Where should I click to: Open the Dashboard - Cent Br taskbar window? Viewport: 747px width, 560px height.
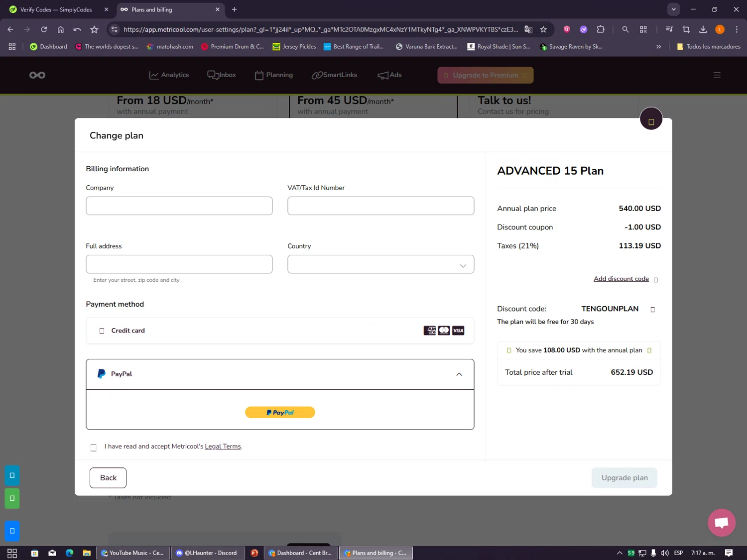coord(301,553)
